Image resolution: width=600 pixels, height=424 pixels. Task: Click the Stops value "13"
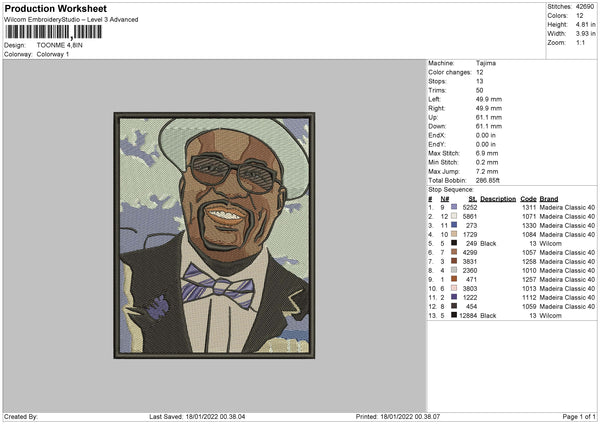(x=479, y=81)
